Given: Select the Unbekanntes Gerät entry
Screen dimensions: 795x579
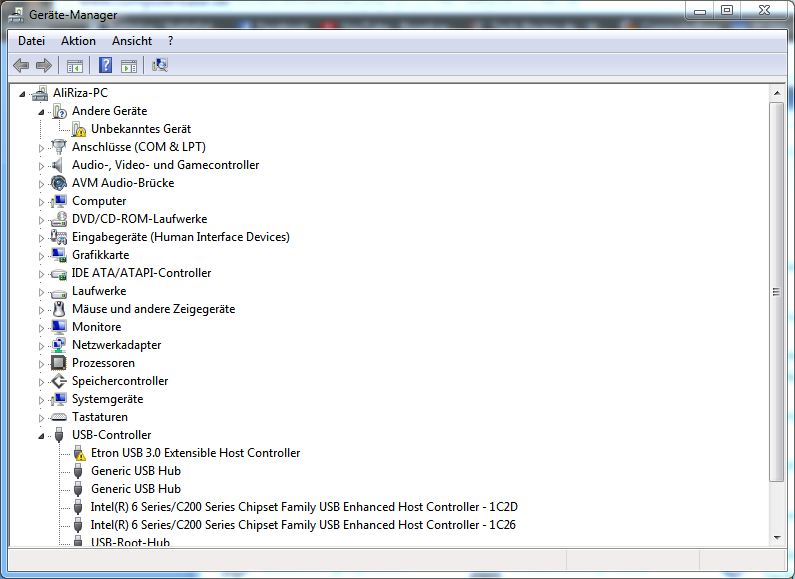Looking at the screenshot, I should pos(141,129).
